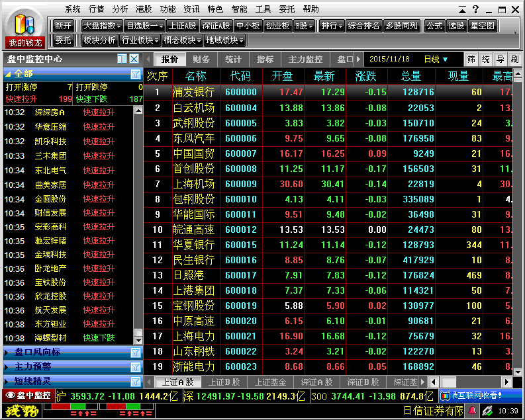The width and height of the screenshot is (525, 420).
Task: Click the alarm bell icon in the status bar
Action: [x=472, y=410]
